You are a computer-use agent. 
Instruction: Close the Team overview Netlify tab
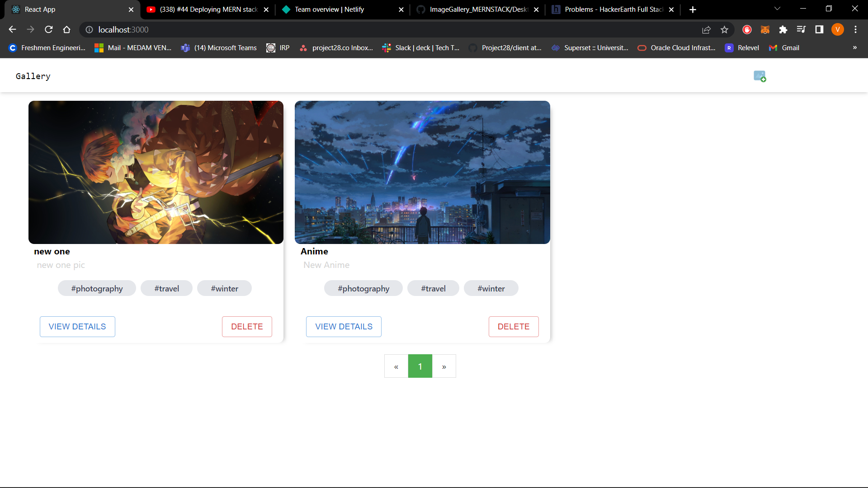point(401,9)
